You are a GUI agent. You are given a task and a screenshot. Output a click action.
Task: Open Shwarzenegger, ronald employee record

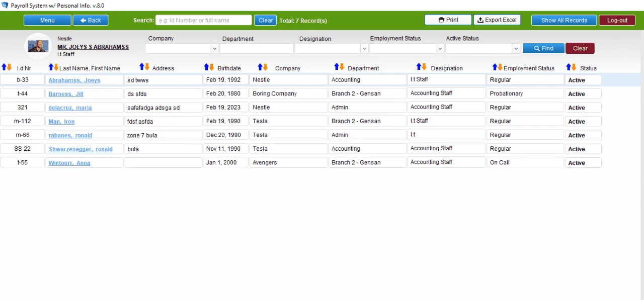(80, 149)
